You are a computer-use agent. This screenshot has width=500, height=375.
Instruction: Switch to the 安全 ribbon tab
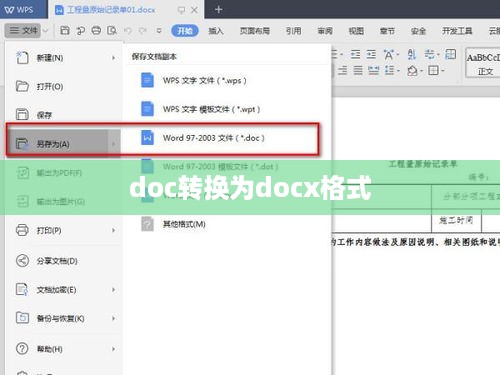coord(418,31)
